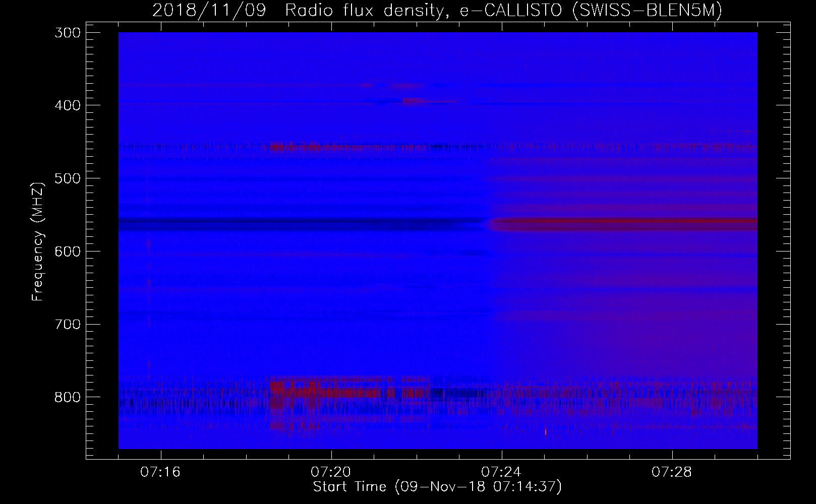The image size is (816, 504).
Task: Click the 07:28 time tick label
Action: point(672,472)
